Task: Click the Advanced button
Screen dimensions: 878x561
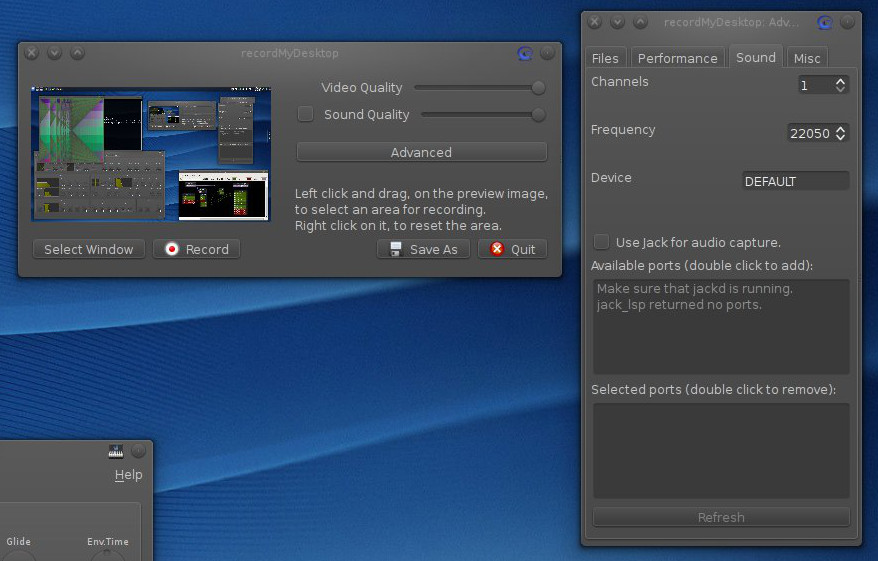Action: coord(421,152)
